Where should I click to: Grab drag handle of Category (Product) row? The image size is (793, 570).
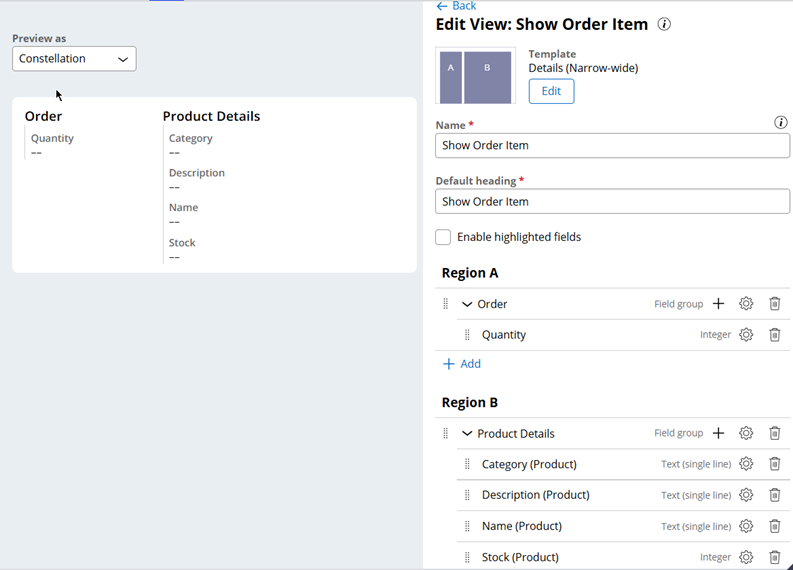click(467, 464)
